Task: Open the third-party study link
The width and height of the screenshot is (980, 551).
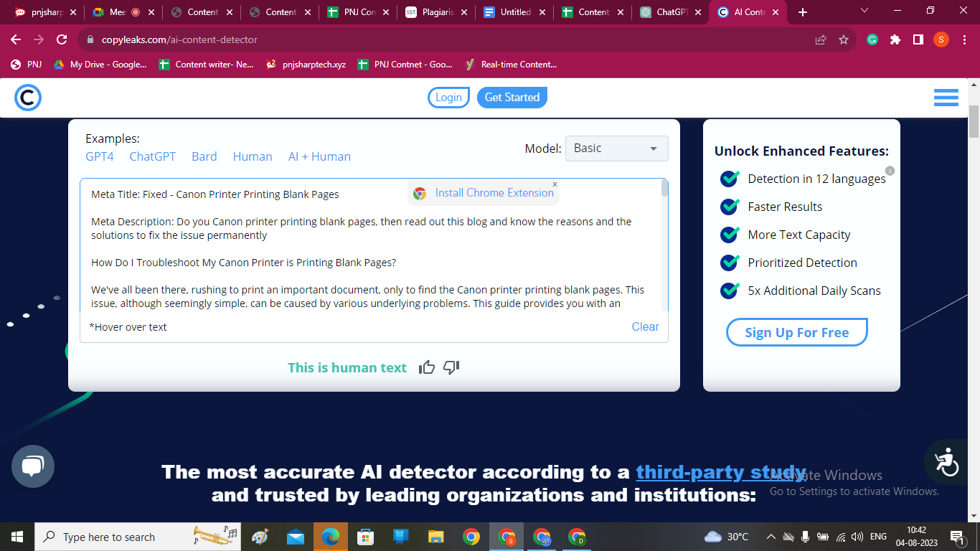Action: click(x=721, y=472)
